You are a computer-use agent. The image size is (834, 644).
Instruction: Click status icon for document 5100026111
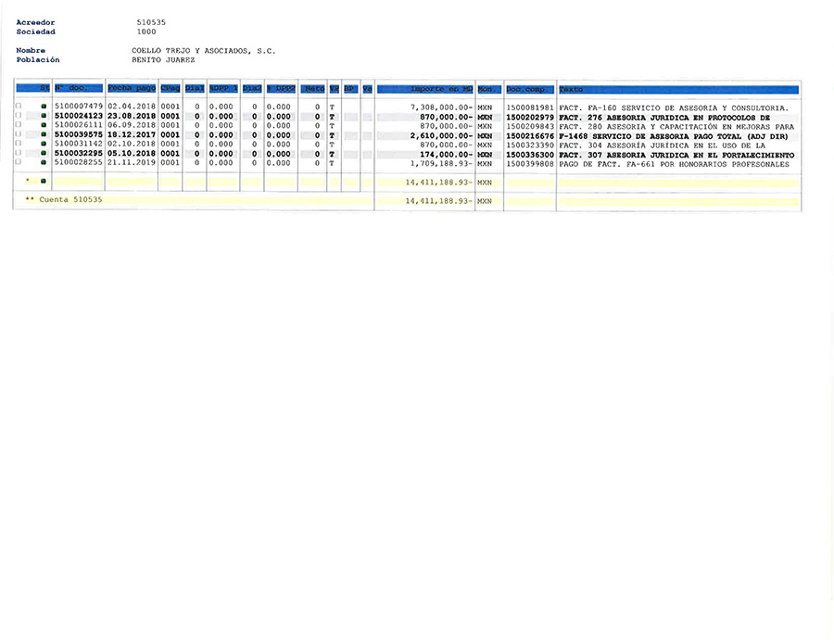44,126
